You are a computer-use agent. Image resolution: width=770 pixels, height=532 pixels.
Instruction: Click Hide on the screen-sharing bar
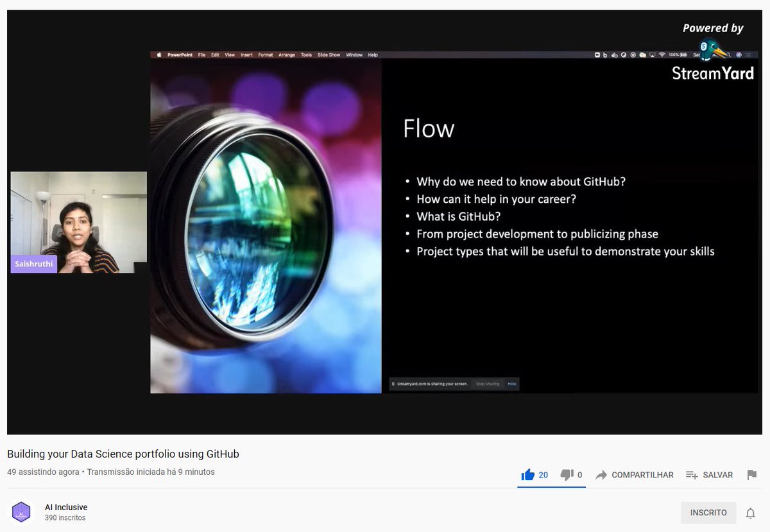pyautogui.click(x=512, y=384)
